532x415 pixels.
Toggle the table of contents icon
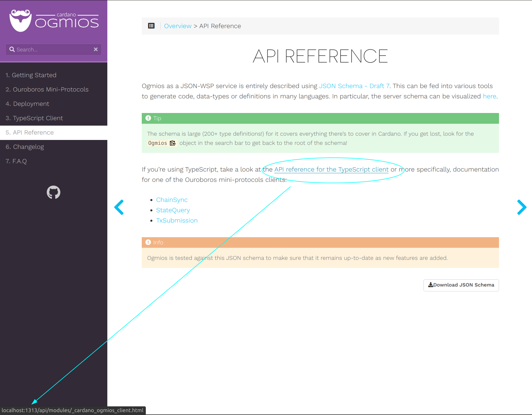(151, 26)
